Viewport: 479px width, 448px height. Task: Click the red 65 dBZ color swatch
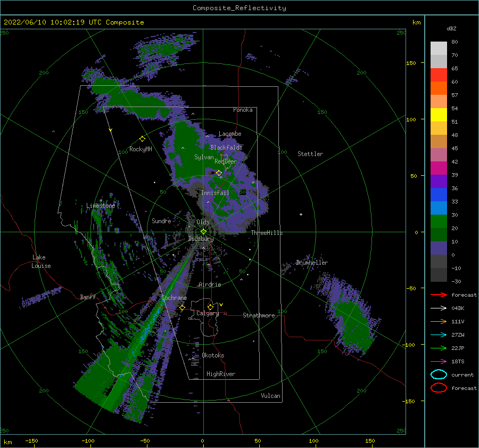click(x=439, y=75)
